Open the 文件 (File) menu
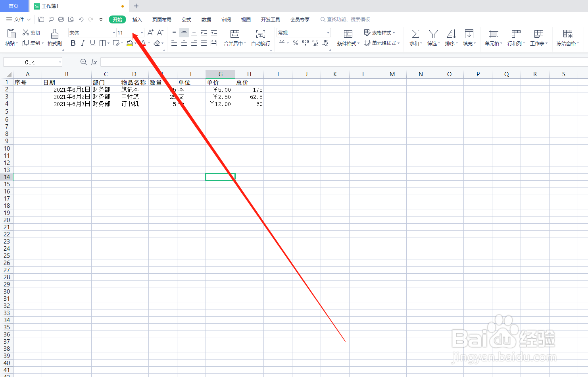Viewport: 588px width, 377px height. coord(18,19)
